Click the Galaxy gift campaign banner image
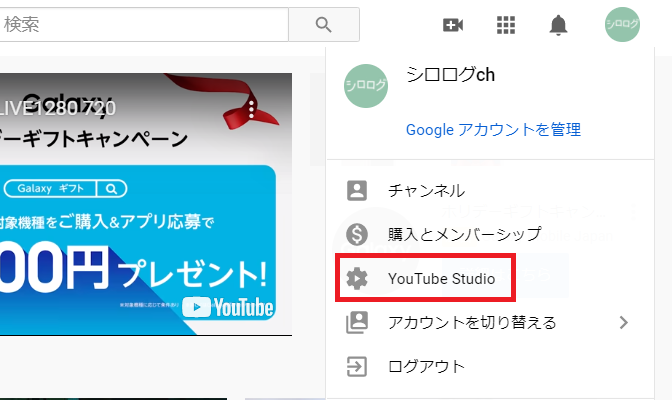Viewport: 672px width, 400px height. coord(146,204)
